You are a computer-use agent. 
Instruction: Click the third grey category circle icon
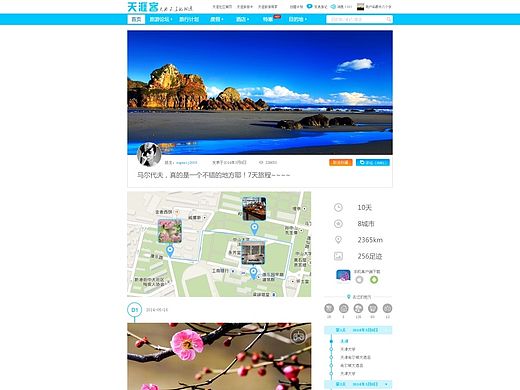point(358,308)
